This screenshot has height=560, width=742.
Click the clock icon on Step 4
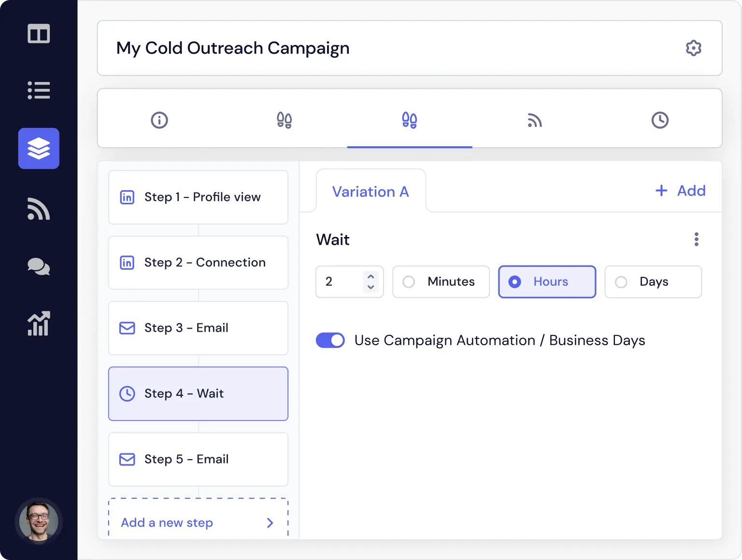[127, 394]
